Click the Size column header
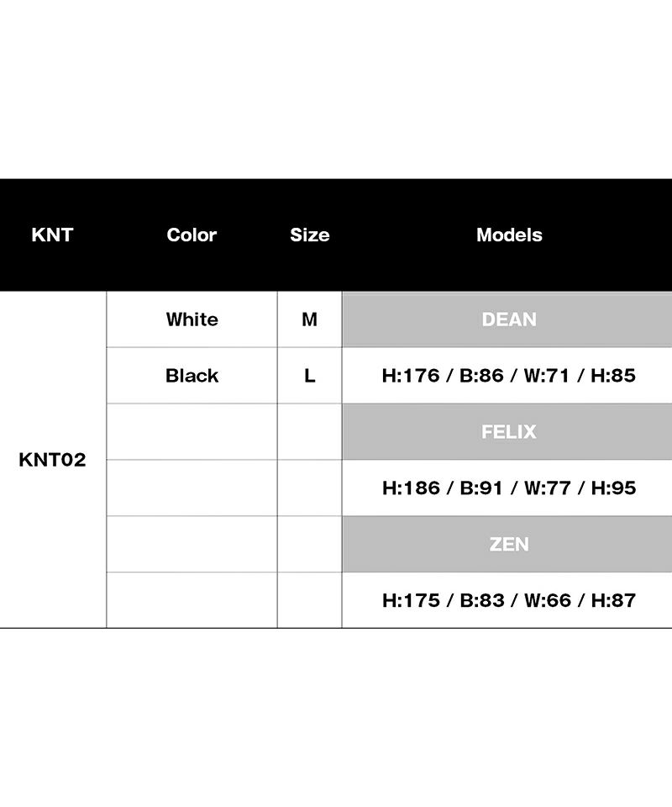This screenshot has width=672, height=807. coord(309,235)
